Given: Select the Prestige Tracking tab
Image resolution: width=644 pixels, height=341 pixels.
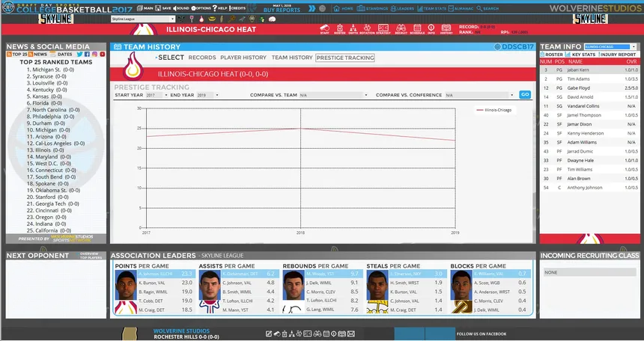Looking at the screenshot, I should pos(345,58).
